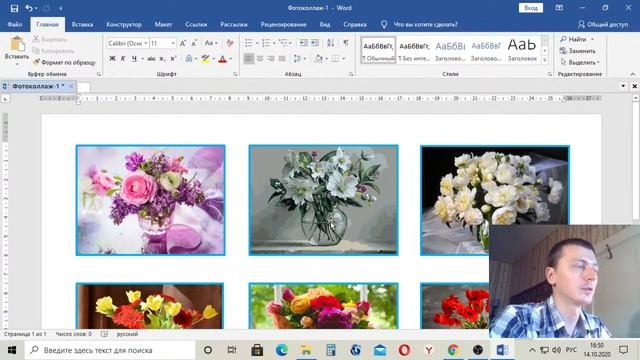Click the Save icon in the title bar

click(x=14, y=8)
